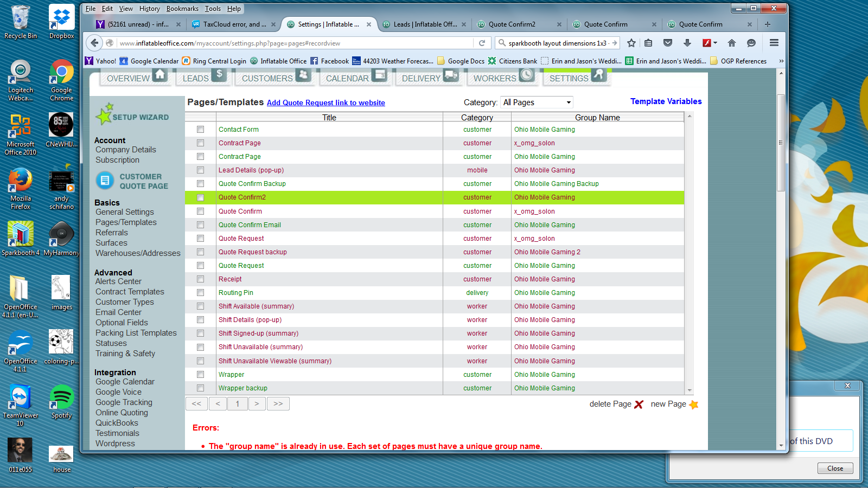Open the Firefox hamburger menu
Viewport: 868px width, 488px height.
tap(774, 43)
